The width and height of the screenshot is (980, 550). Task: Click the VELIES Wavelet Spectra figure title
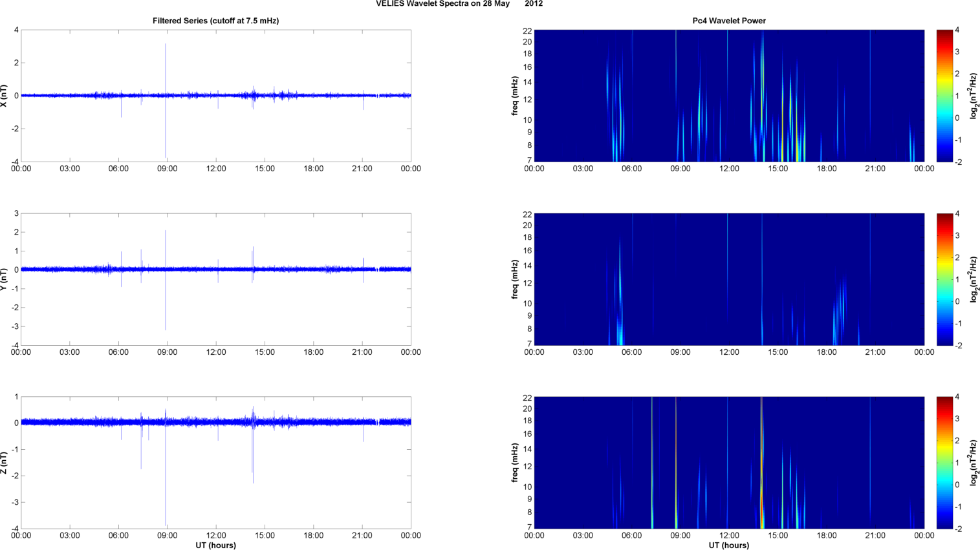pos(459,4)
